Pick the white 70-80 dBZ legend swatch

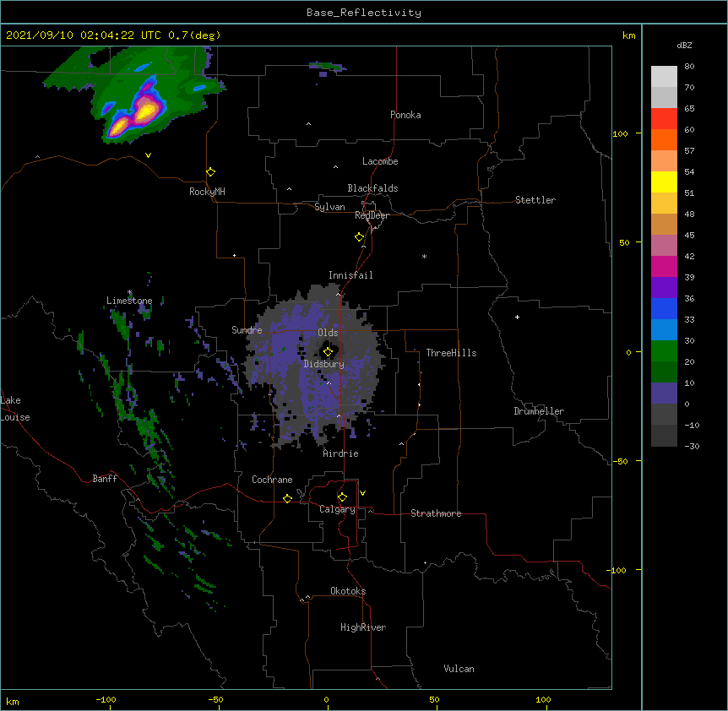point(664,77)
